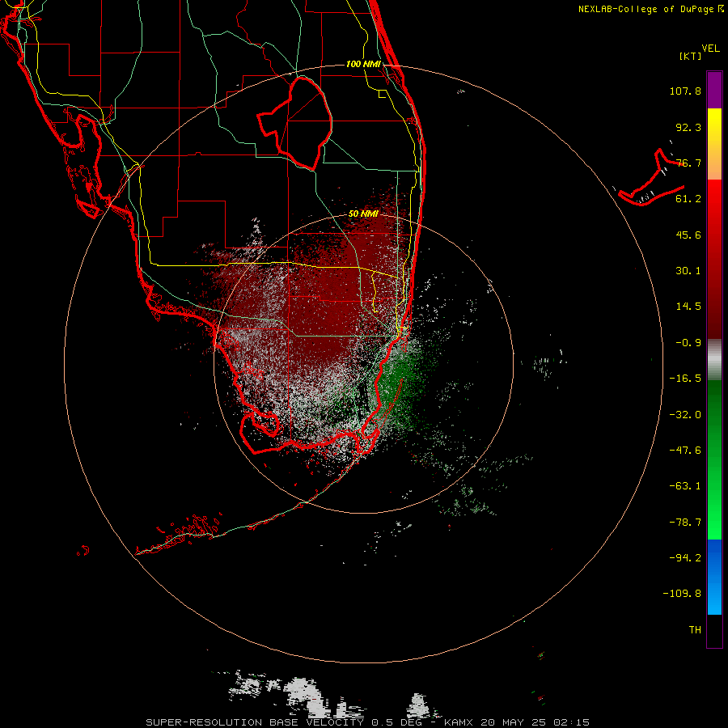Click the 107.8 legend value
The width and height of the screenshot is (728, 728).
(685, 91)
